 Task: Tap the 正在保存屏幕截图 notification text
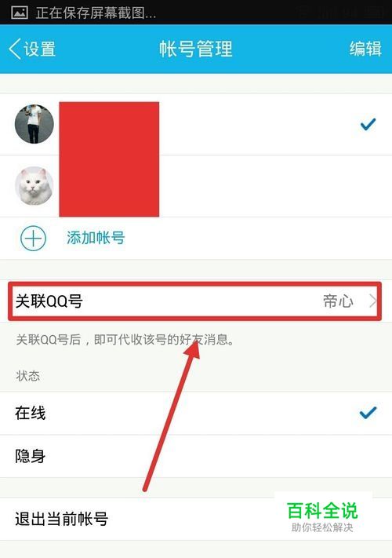pyautogui.click(x=96, y=13)
